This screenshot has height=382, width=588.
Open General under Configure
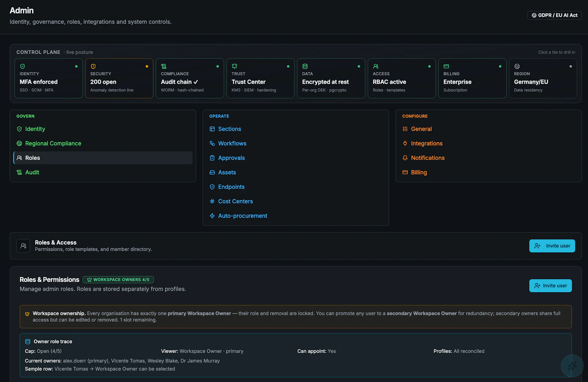(x=489, y=129)
